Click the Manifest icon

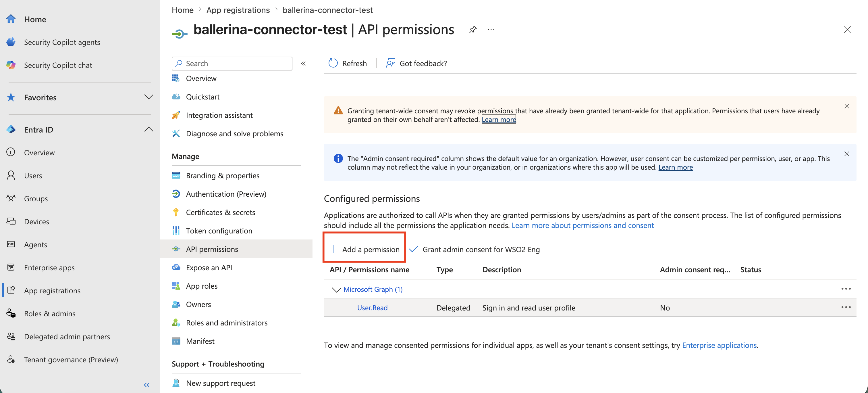click(176, 341)
